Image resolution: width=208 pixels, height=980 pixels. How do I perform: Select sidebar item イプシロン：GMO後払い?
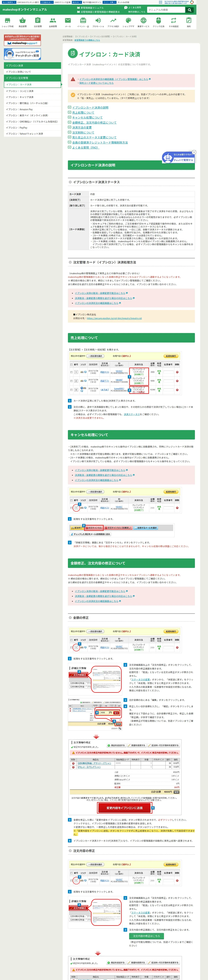coord(32,122)
